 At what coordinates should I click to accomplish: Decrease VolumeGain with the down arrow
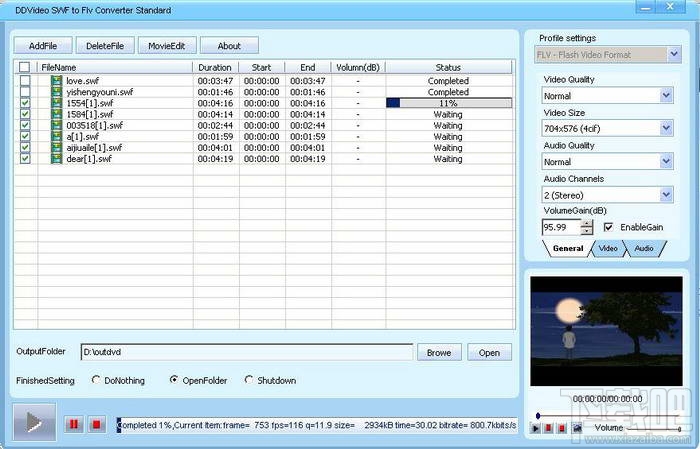[x=587, y=231]
